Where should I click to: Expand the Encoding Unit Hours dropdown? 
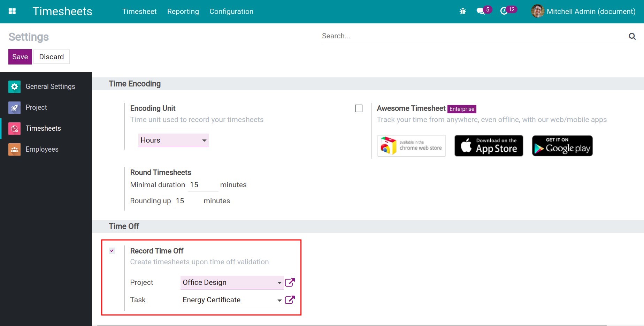click(x=173, y=140)
